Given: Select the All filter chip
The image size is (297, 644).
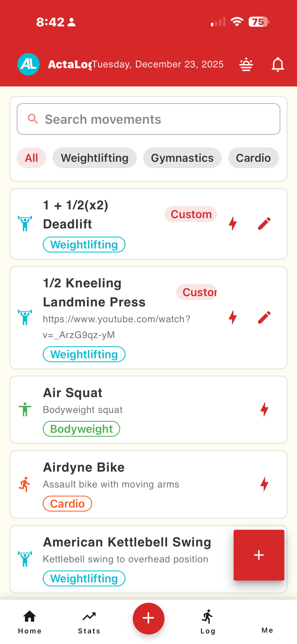Looking at the screenshot, I should (31, 158).
